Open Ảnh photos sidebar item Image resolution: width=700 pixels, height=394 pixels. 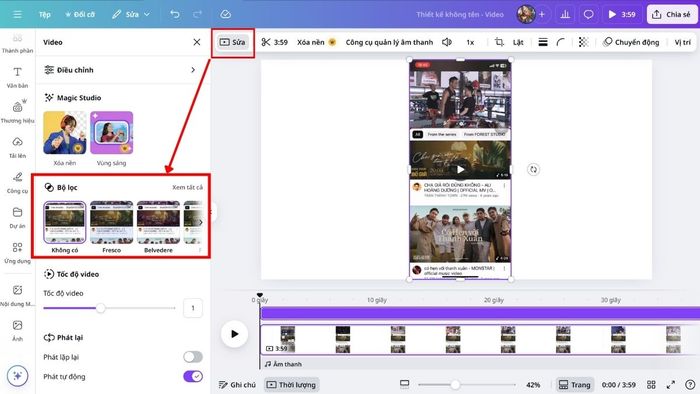(x=17, y=331)
